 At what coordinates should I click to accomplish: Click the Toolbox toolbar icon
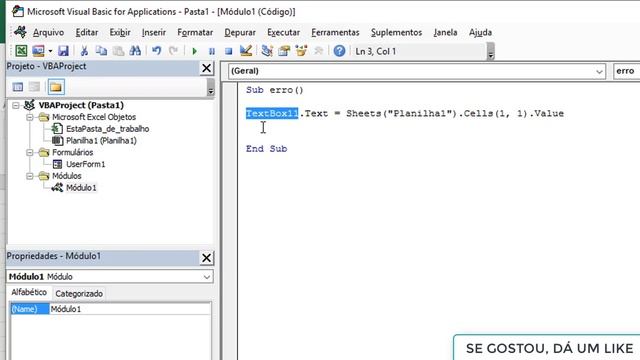(x=318, y=51)
